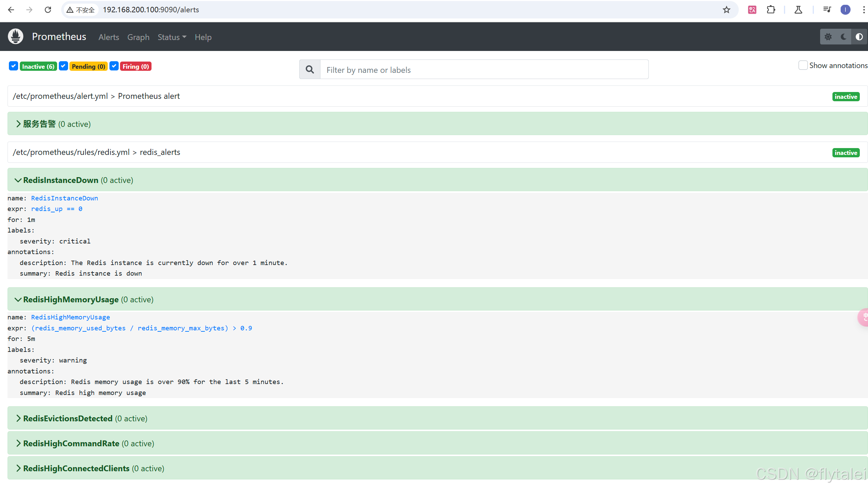Enable Show annotations checkbox
The width and height of the screenshot is (868, 488).
point(803,65)
